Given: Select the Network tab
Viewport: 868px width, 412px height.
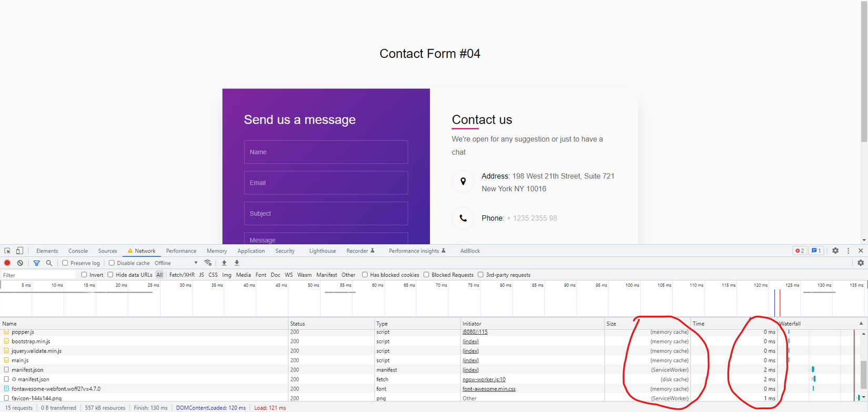Looking at the screenshot, I should [x=142, y=251].
